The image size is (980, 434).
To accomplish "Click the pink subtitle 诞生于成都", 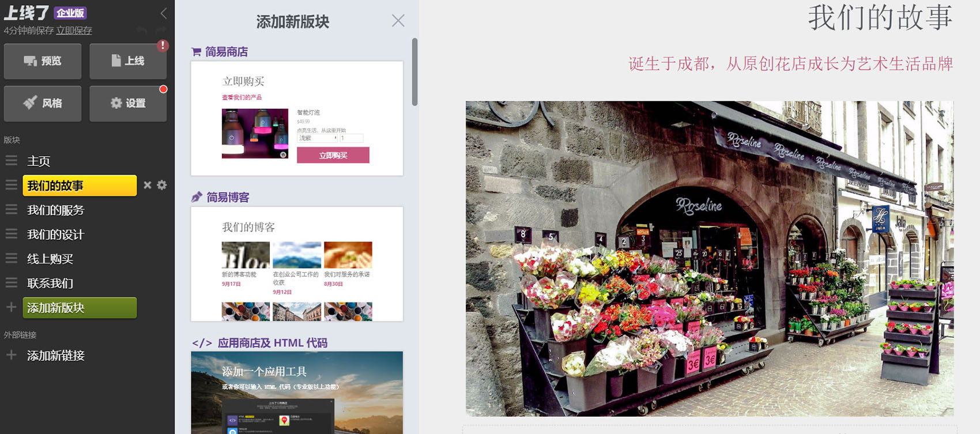I will [791, 63].
